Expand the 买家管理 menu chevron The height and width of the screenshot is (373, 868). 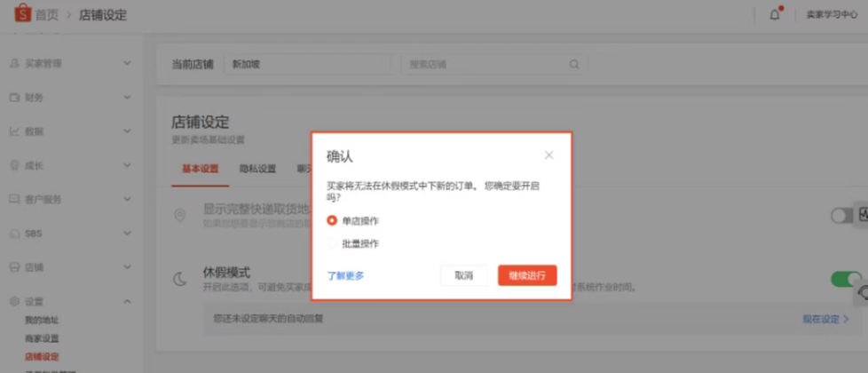click(127, 63)
